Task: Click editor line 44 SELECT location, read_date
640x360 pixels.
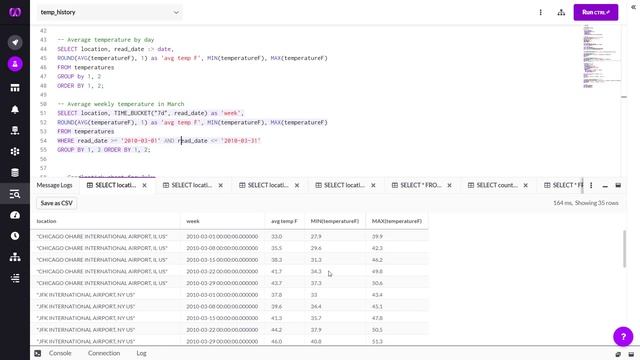Action: pyautogui.click(x=116, y=49)
